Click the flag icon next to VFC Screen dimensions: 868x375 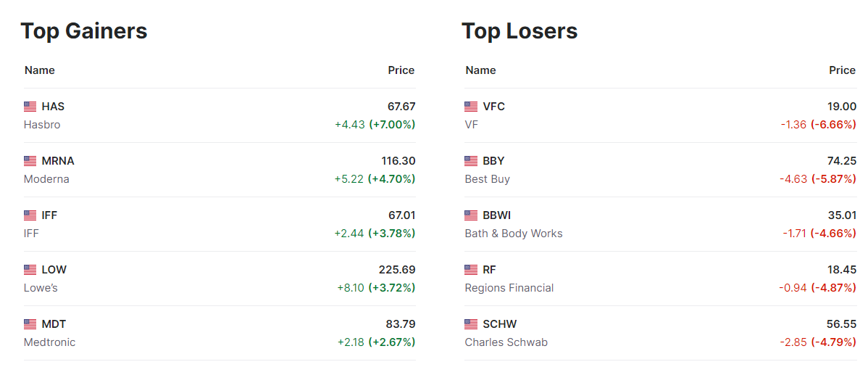[471, 107]
